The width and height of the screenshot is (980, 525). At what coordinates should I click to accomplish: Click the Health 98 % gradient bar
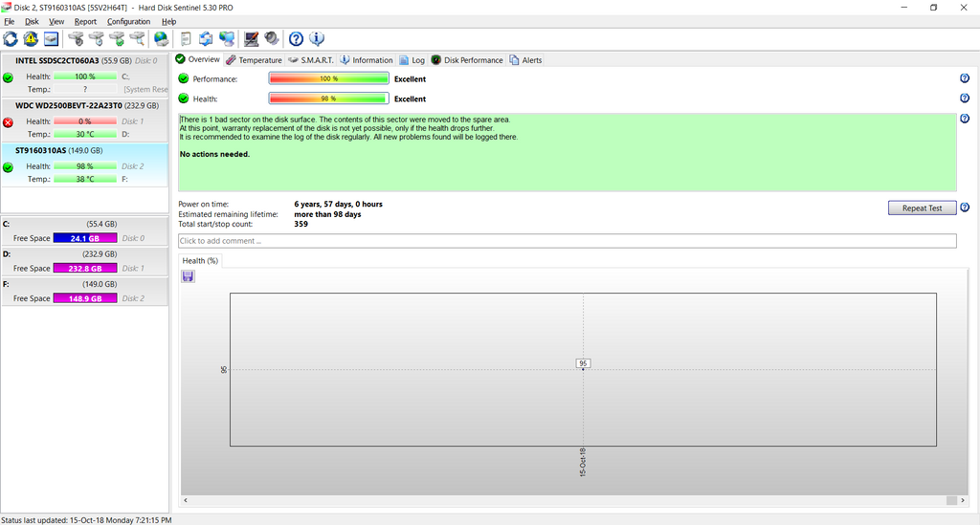click(x=329, y=98)
